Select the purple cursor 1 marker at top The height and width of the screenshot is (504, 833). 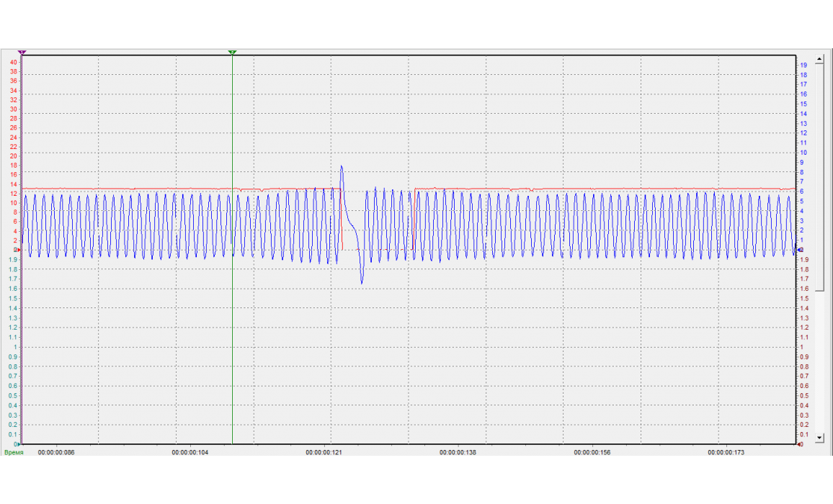[22, 53]
